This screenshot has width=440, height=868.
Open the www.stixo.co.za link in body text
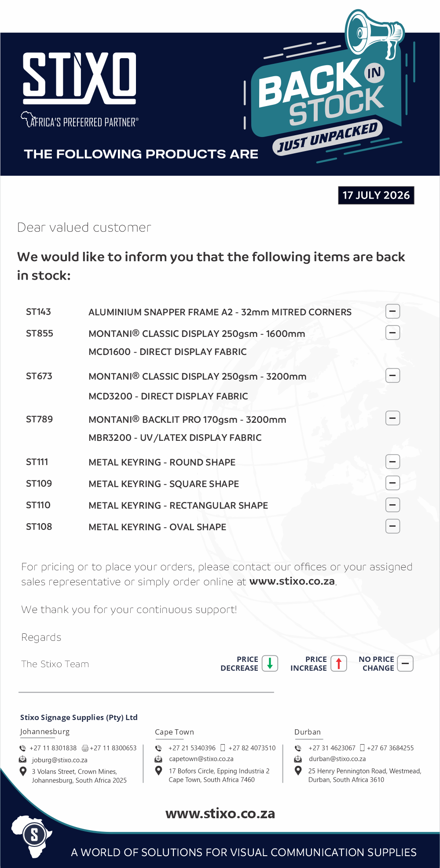[x=292, y=581]
